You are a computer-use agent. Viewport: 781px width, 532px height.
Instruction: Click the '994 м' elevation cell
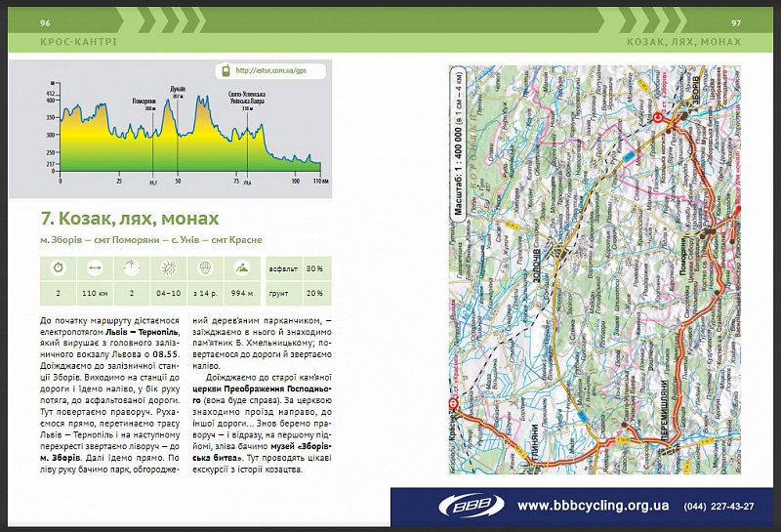pyautogui.click(x=242, y=294)
